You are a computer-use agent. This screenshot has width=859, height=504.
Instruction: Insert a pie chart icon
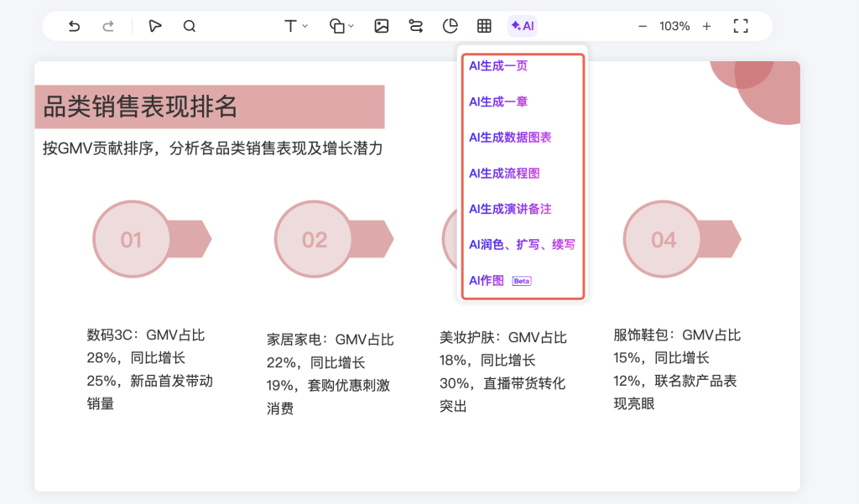point(450,26)
